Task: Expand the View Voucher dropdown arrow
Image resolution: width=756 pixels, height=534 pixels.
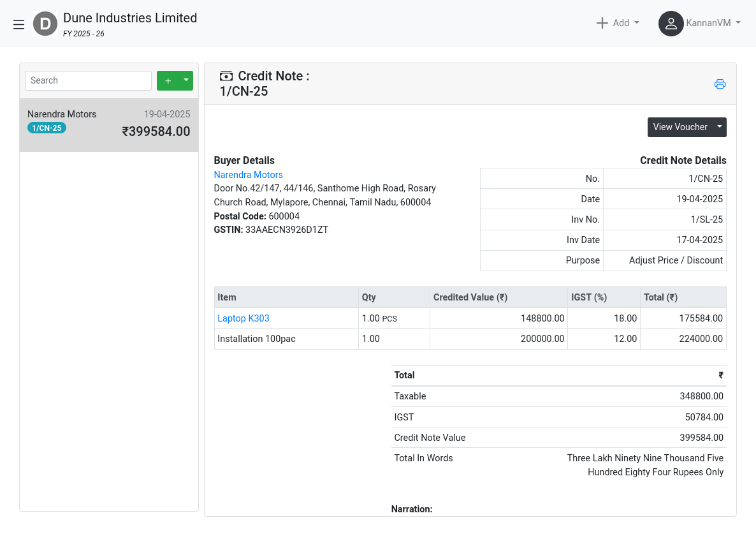Action: coord(720,127)
